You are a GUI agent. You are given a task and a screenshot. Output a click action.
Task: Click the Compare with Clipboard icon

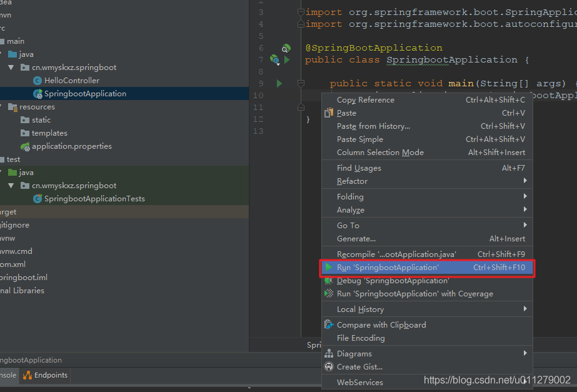point(329,324)
